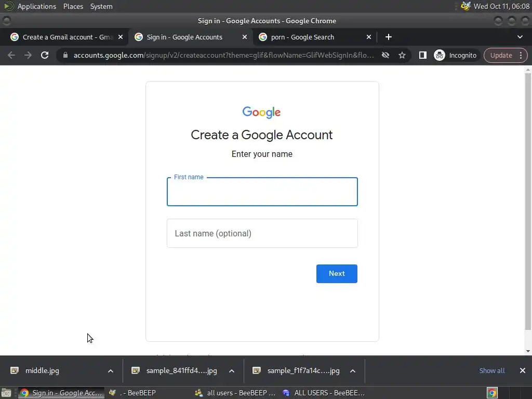Click the middle.jpg download file icon
The image size is (532, 399).
15,370
